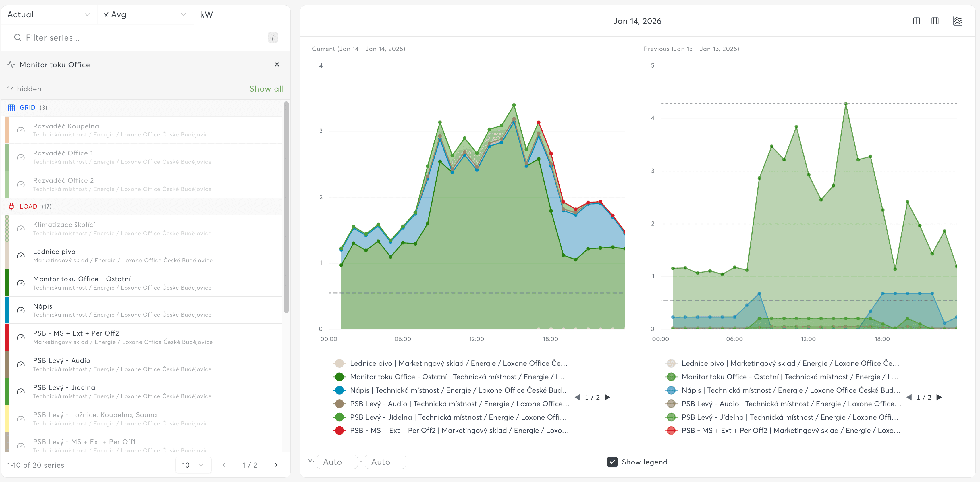Click gauge icon for Klimatizace školící
980x482 pixels.
pos(21,229)
